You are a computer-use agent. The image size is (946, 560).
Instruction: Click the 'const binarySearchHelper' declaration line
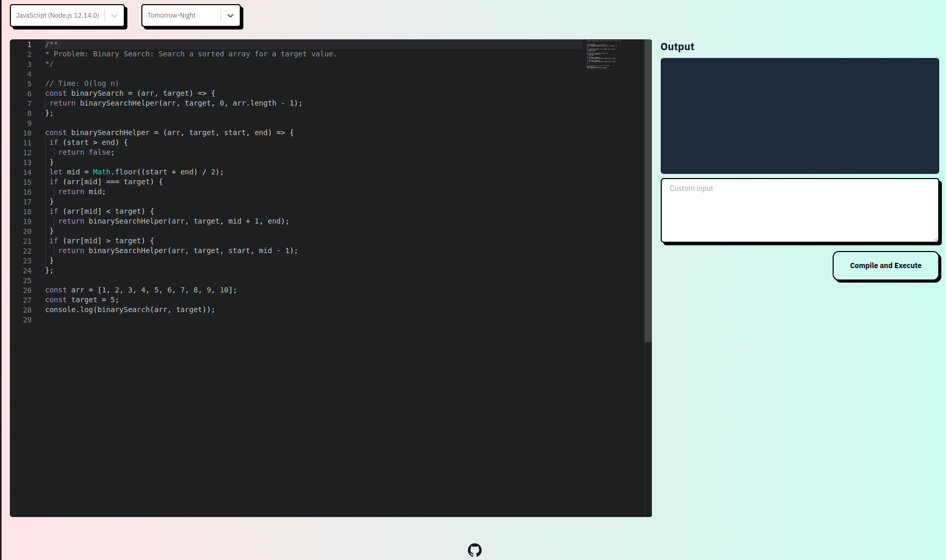[x=169, y=132]
